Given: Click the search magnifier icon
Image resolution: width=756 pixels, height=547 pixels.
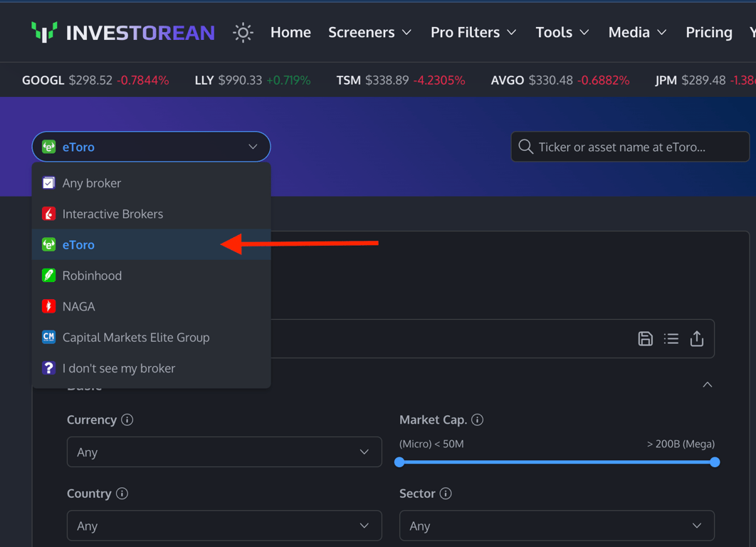Looking at the screenshot, I should tap(525, 147).
